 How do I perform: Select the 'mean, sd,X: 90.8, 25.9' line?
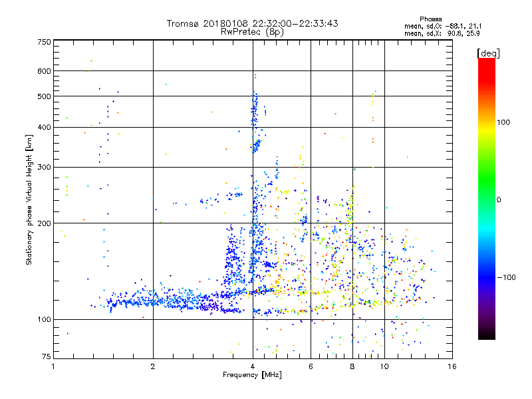point(442,34)
